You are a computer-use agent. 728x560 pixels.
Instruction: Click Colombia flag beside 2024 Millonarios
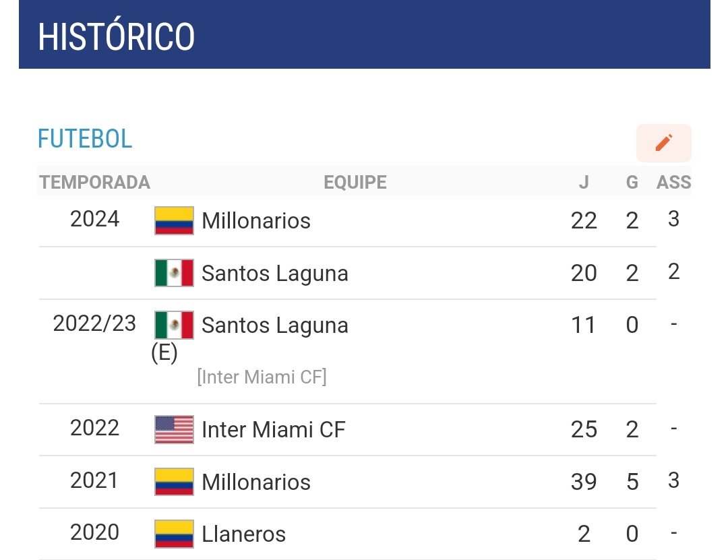point(174,220)
